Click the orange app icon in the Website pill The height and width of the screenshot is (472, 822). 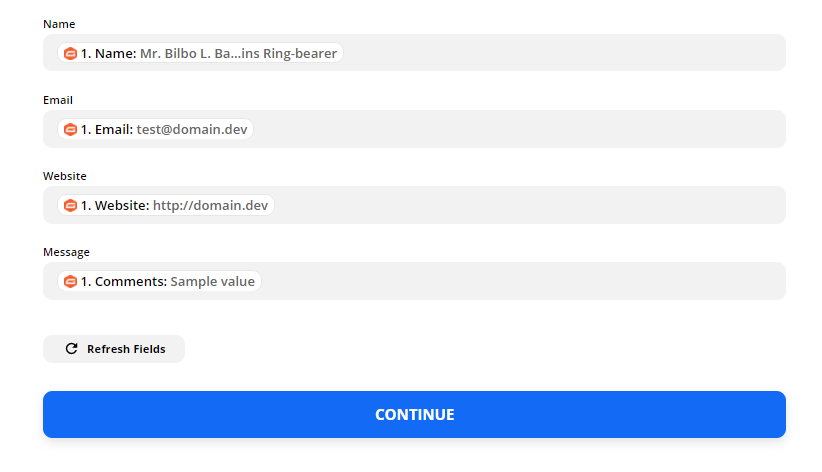click(70, 205)
